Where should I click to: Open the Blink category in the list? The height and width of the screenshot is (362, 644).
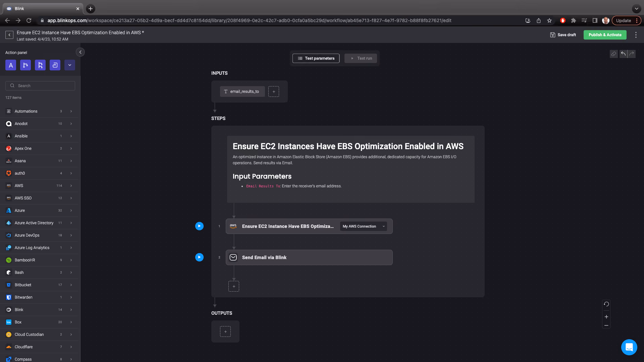coord(39,310)
